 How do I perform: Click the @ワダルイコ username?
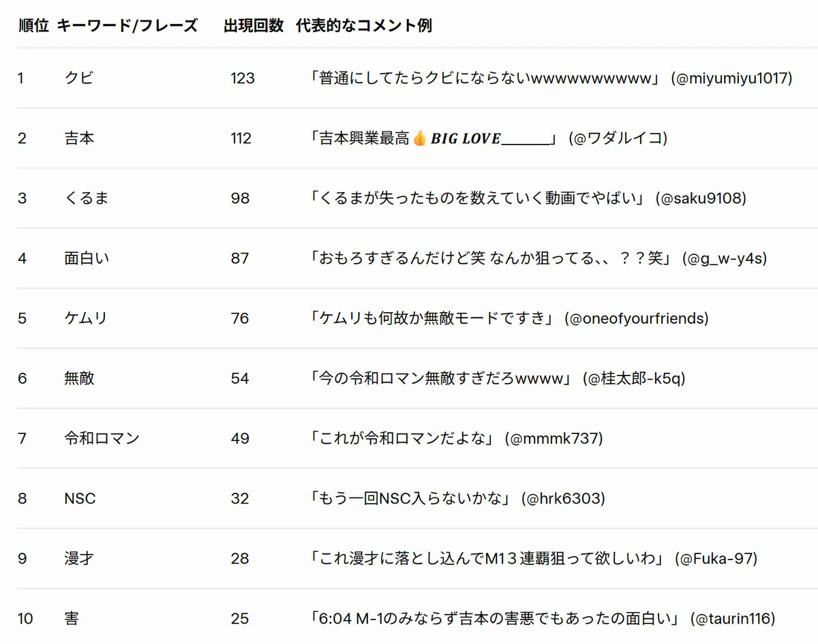coord(618,138)
